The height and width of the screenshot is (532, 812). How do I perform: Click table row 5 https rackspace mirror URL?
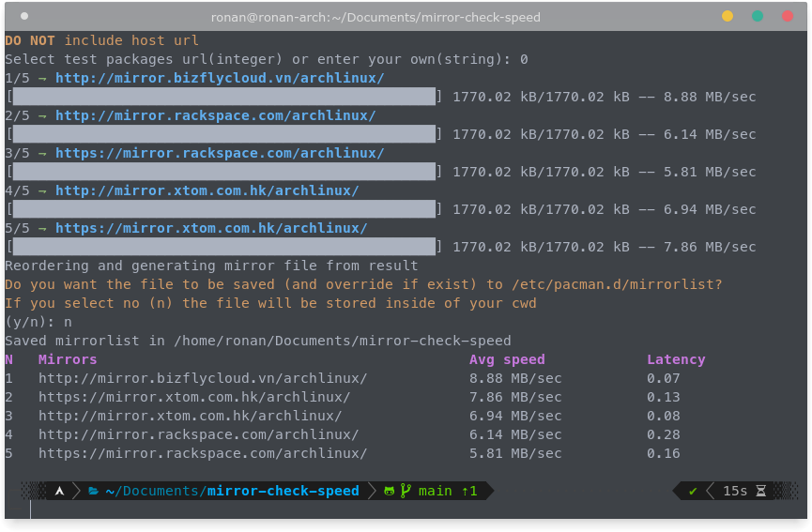coord(203,453)
